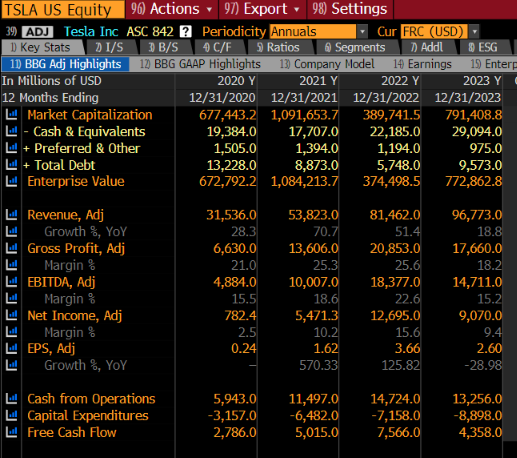Open the Actions menu
This screenshot has width=517, height=458.
[172, 9]
